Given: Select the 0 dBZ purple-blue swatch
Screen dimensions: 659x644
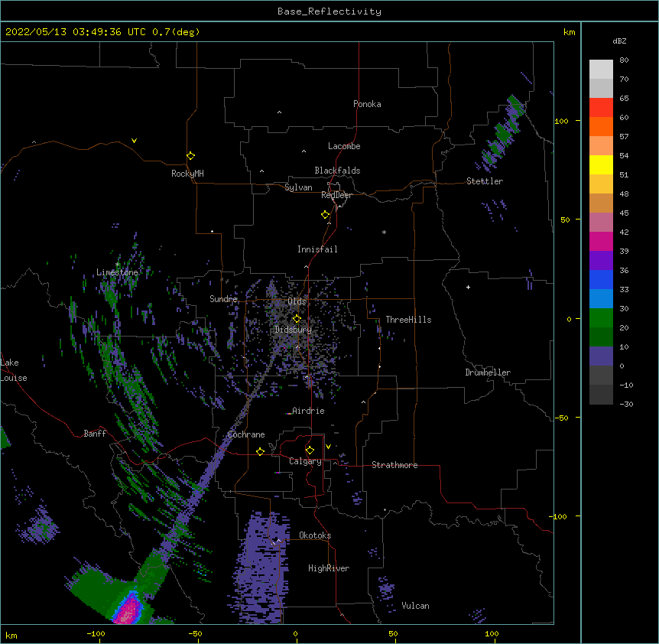Looking at the screenshot, I should (601, 356).
